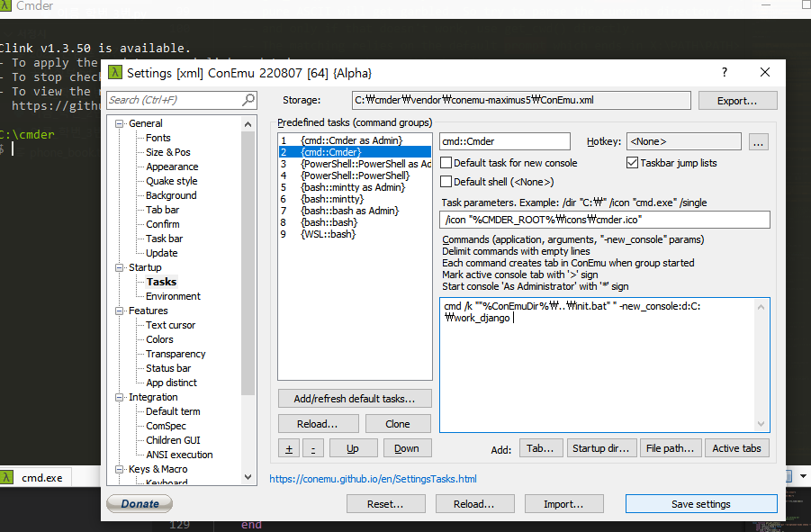Open the help question mark in Settings title
811x532 pixels.
point(724,72)
